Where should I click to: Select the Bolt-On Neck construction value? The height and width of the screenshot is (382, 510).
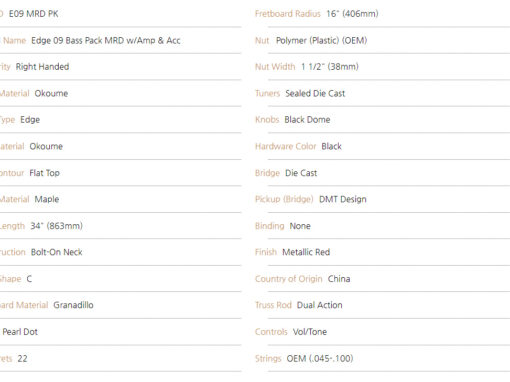57,252
